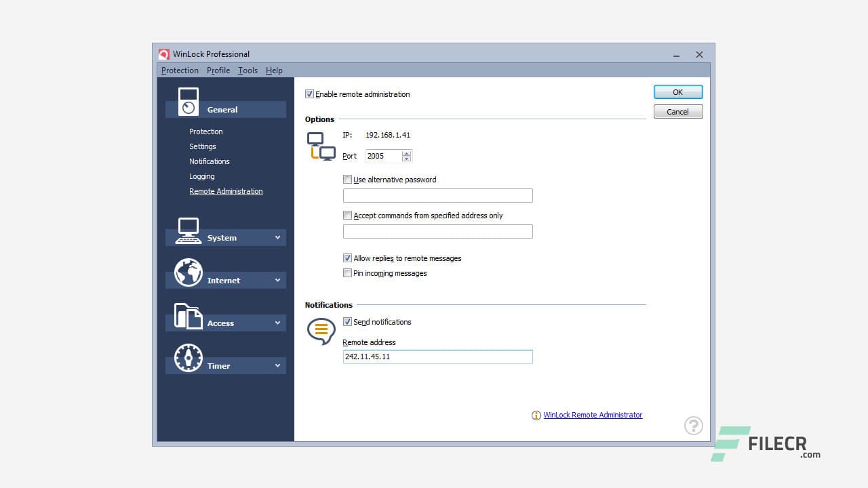Click the OK button
The width and height of the screenshot is (868, 488).
(x=677, y=91)
